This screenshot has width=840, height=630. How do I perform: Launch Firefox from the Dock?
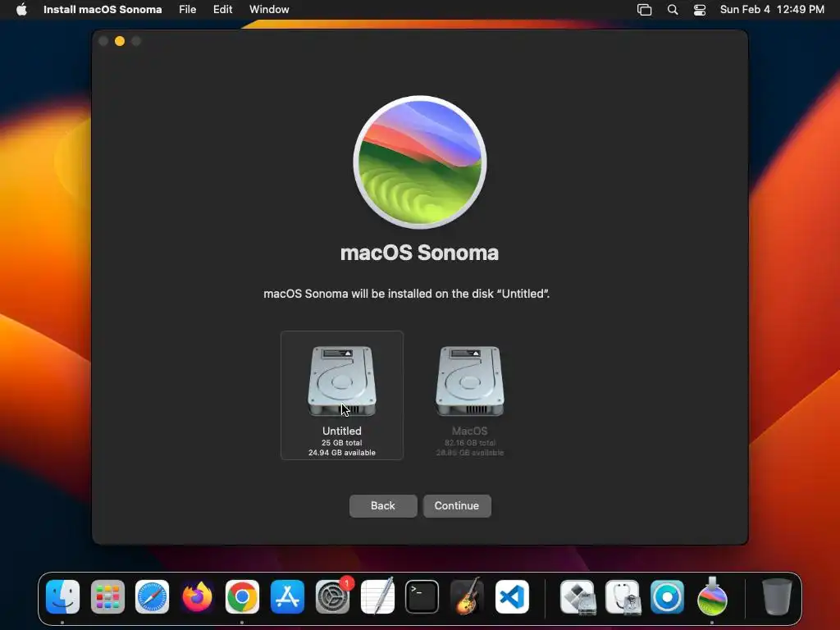[197, 597]
